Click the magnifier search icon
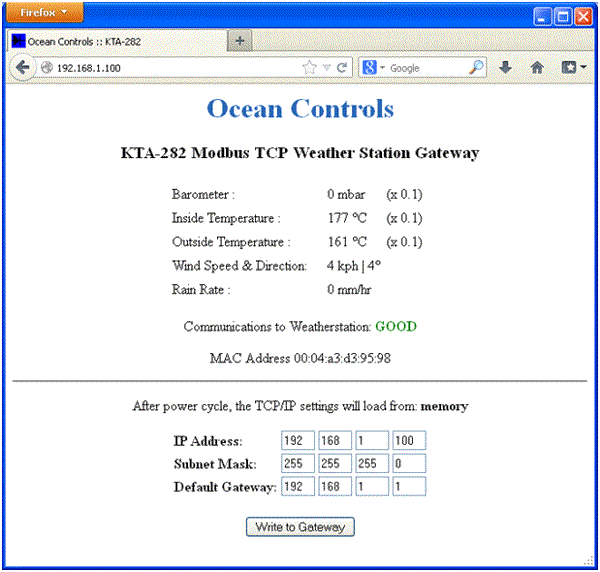The height and width of the screenshot is (572, 600). point(476,67)
